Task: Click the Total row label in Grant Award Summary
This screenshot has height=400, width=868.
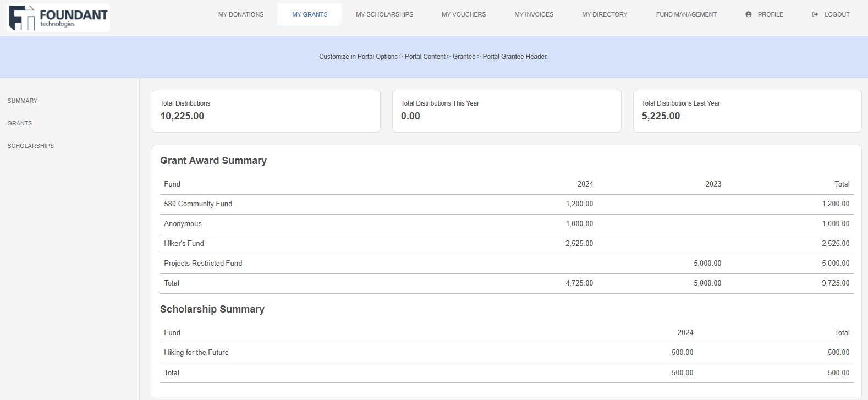Action: pyautogui.click(x=172, y=283)
